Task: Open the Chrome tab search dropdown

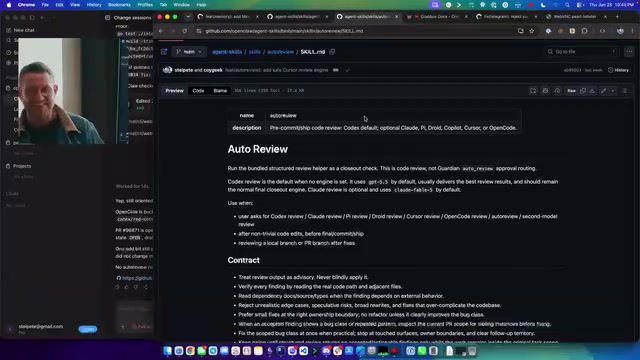Action: 188,17
